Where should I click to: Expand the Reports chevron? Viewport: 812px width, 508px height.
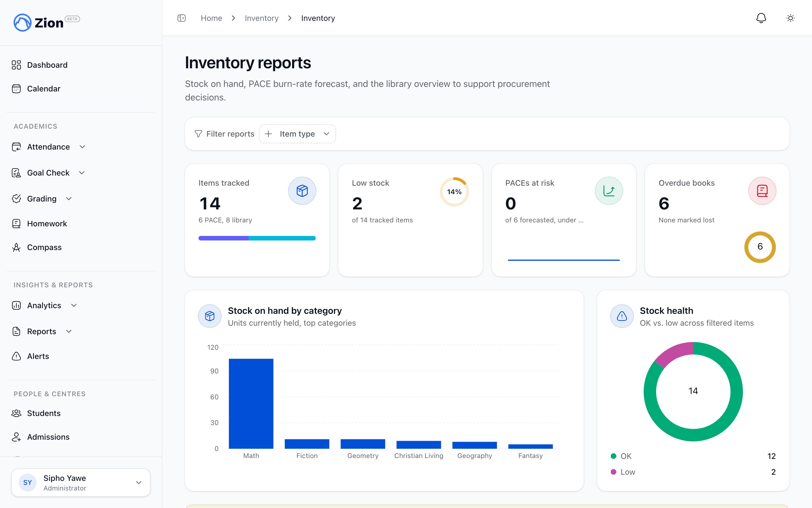69,331
